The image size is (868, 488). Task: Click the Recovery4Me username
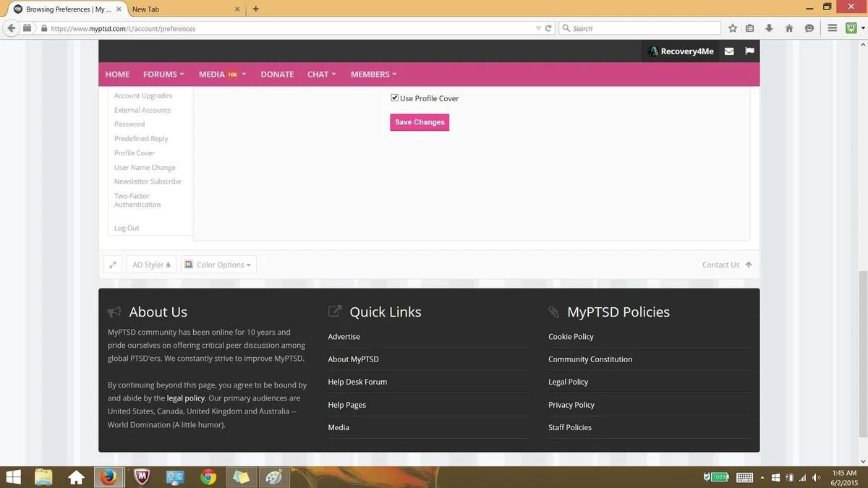(687, 51)
